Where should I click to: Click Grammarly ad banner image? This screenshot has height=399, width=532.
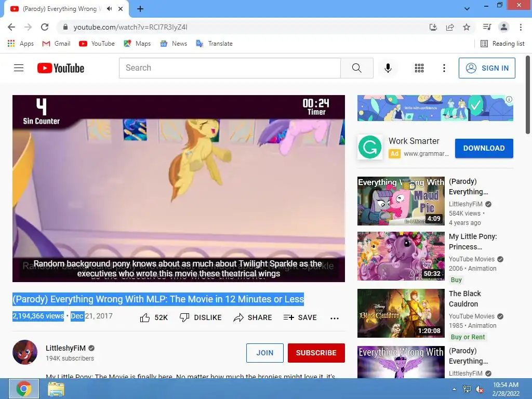435,108
